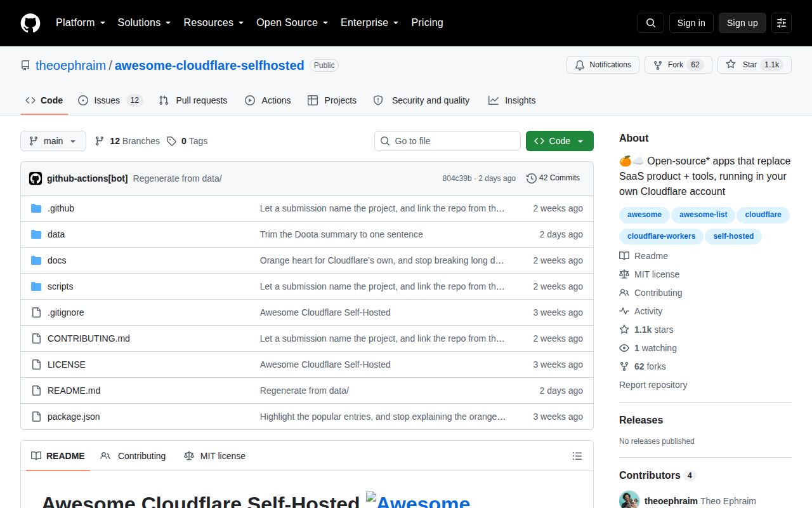This screenshot has height=508, width=812.
Task: Open the search magnifier in header
Action: click(651, 23)
